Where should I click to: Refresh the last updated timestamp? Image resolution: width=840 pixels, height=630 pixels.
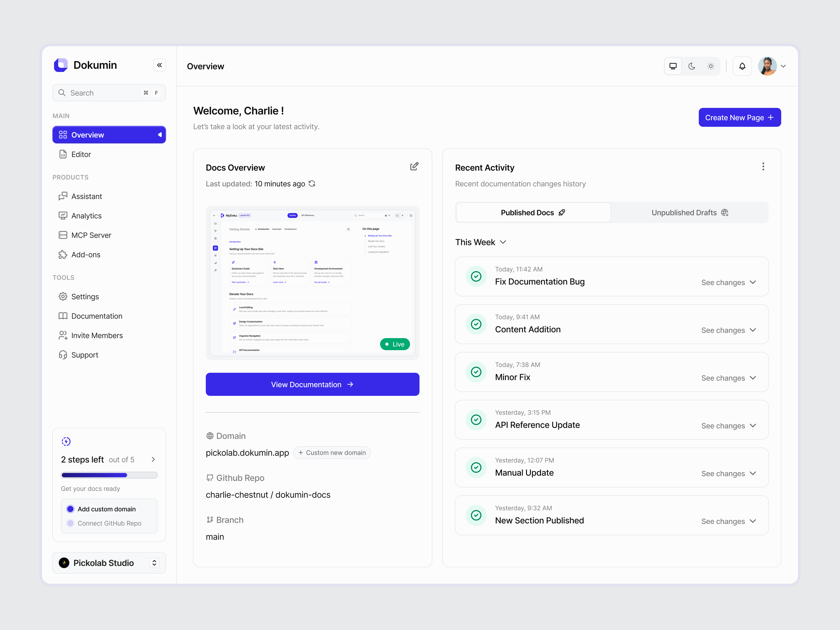312,183
